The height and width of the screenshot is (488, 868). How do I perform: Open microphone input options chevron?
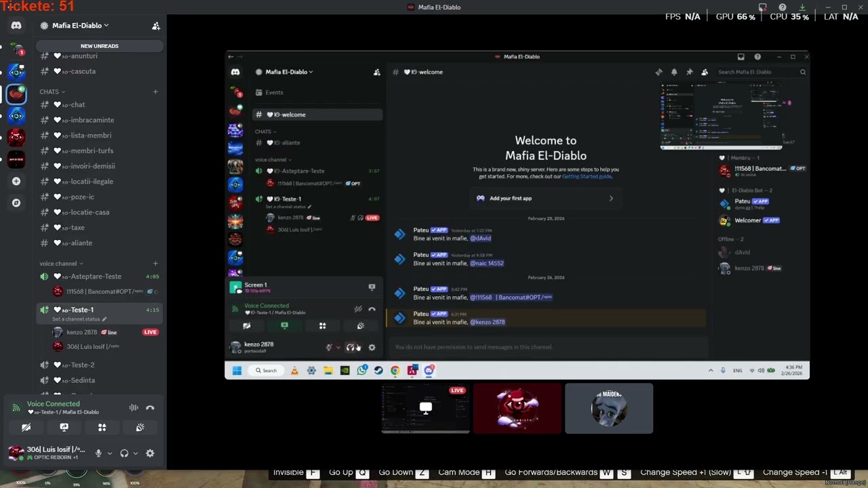109,453
